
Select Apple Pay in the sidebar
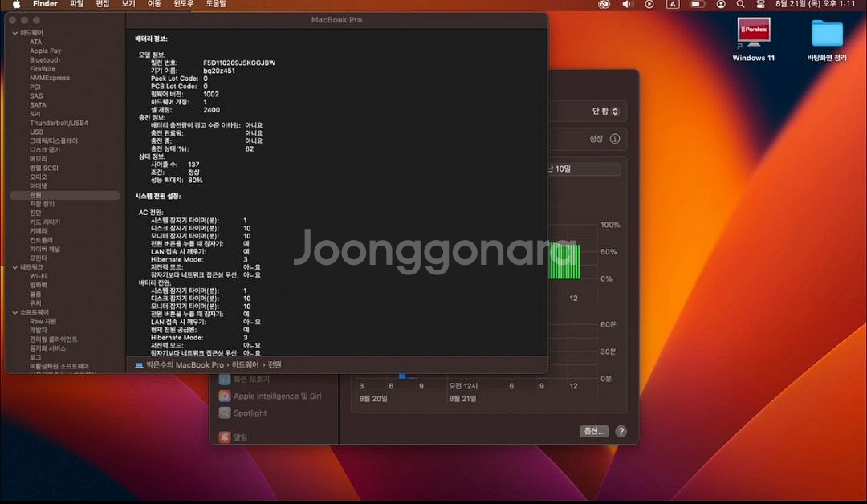point(45,51)
